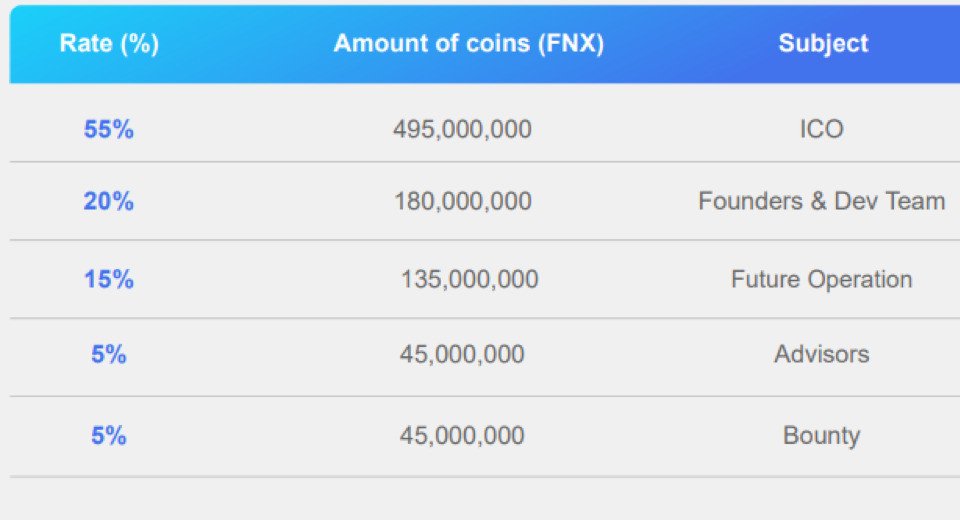Select the Advisors subject cell
The width and height of the screenshot is (960, 520).
[822, 354]
